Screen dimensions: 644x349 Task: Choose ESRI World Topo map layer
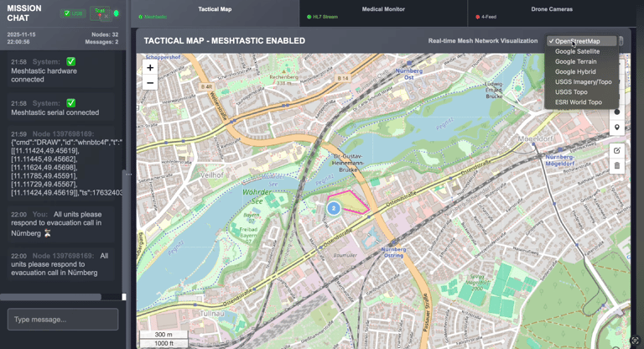pyautogui.click(x=581, y=102)
